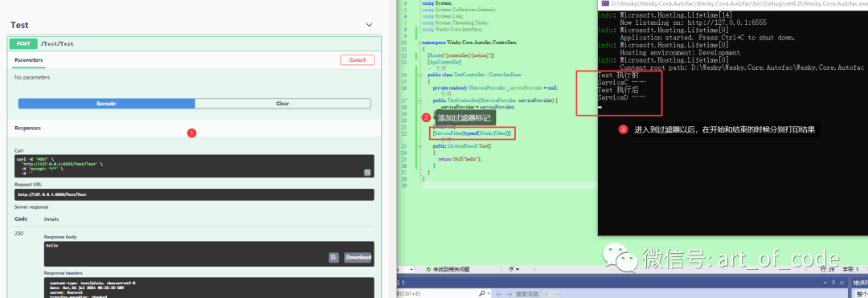
Task: Close the bottom tool window panel
Action: point(842,283)
